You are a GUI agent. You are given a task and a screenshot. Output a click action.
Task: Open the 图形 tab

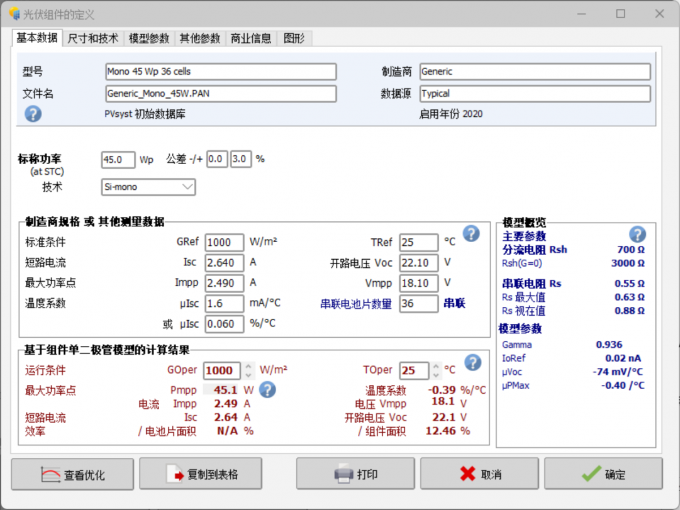click(x=294, y=39)
